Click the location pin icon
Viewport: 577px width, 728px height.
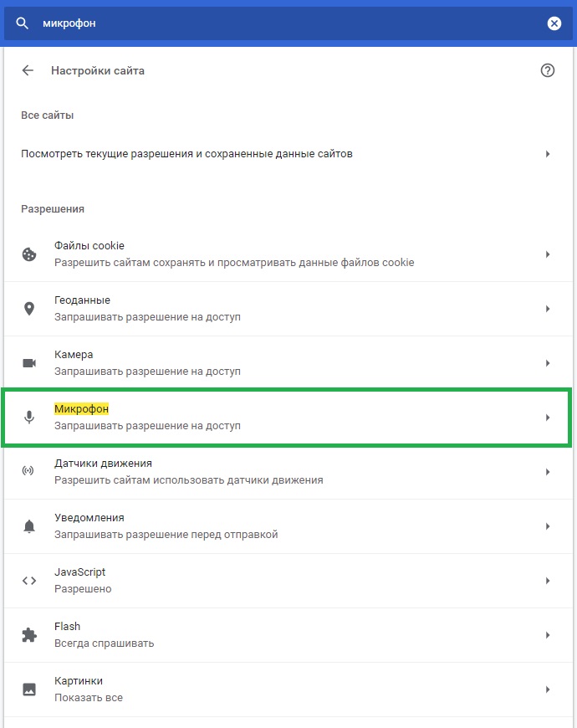coord(29,309)
